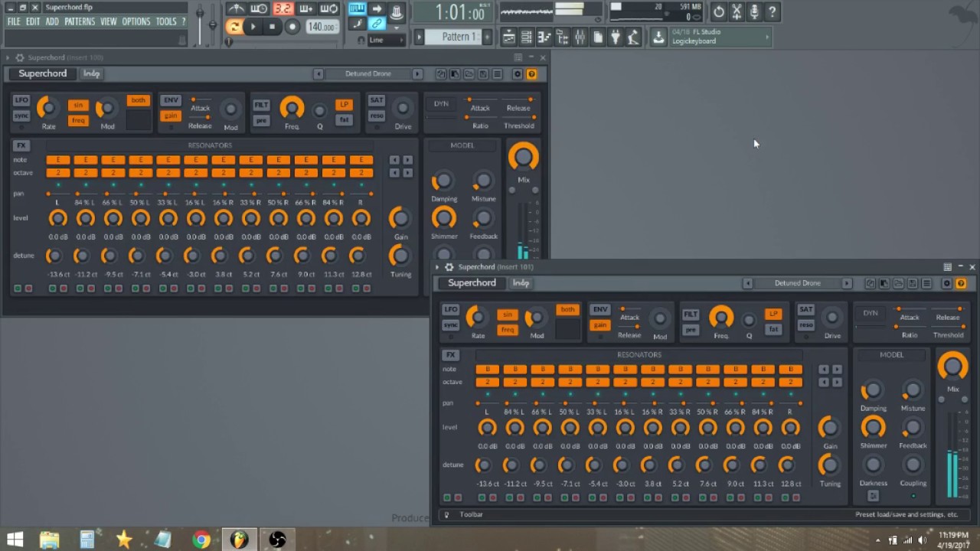Click the 'fat' filter button in Insert 100
The image size is (980, 551).
coord(344,120)
